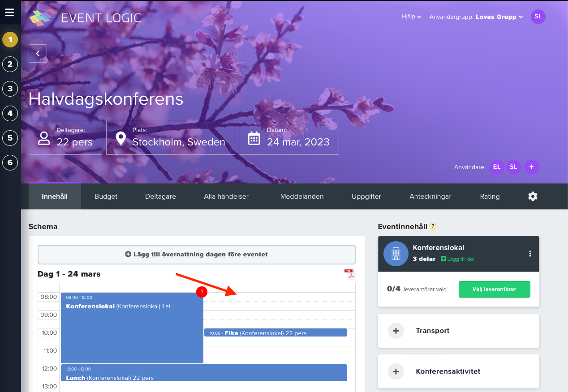Click the help question mark beside Eventinnehåll
The width and height of the screenshot is (568, 392).
[x=433, y=226]
